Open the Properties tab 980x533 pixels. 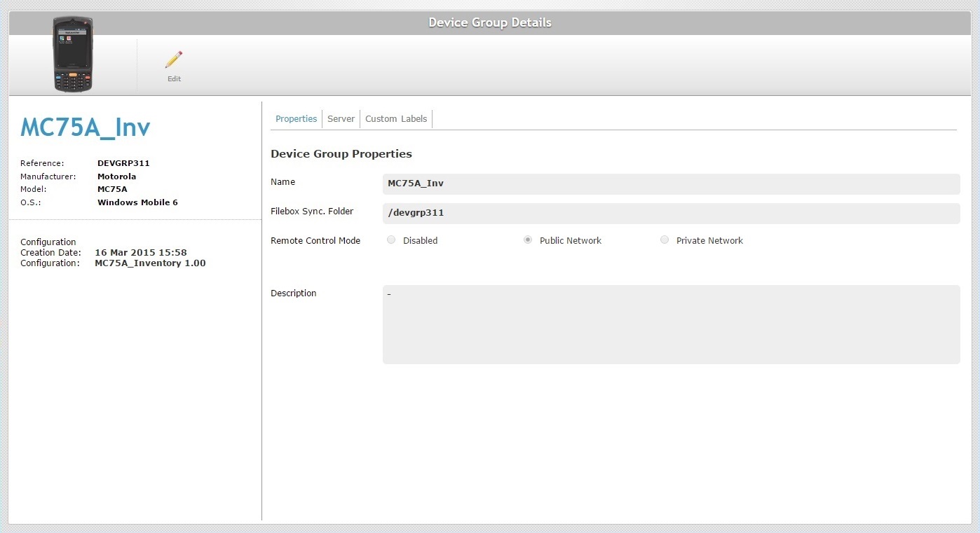296,119
